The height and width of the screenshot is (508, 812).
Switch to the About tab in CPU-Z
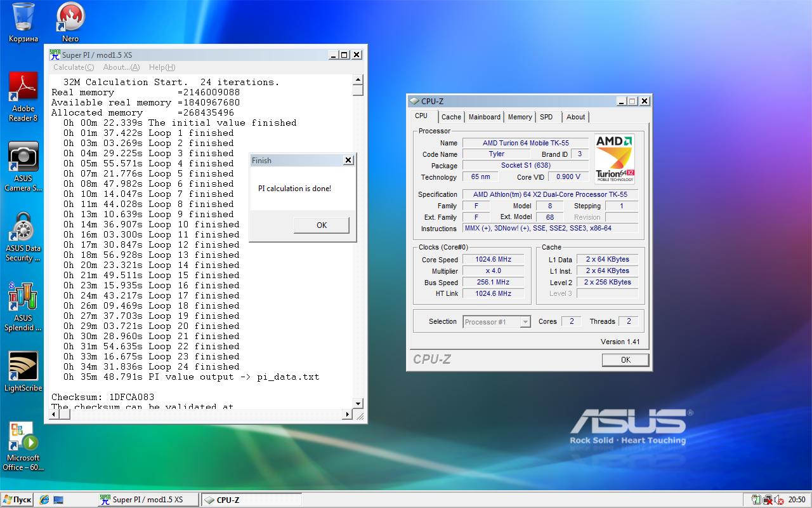pos(576,117)
